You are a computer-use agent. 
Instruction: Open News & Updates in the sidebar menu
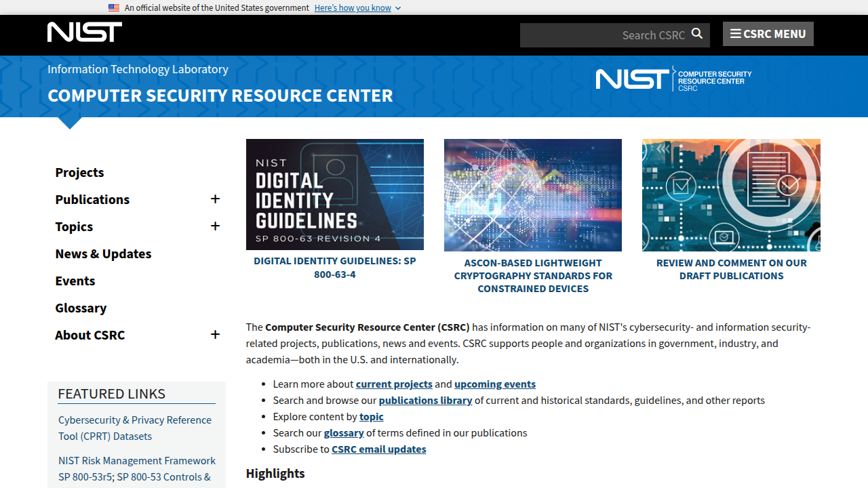click(x=103, y=253)
